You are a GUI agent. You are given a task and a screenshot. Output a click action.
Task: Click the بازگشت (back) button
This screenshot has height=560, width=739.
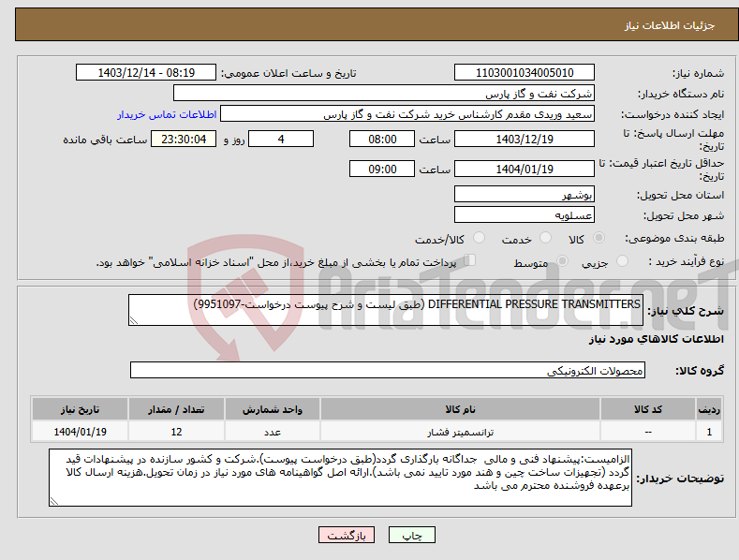347,535
